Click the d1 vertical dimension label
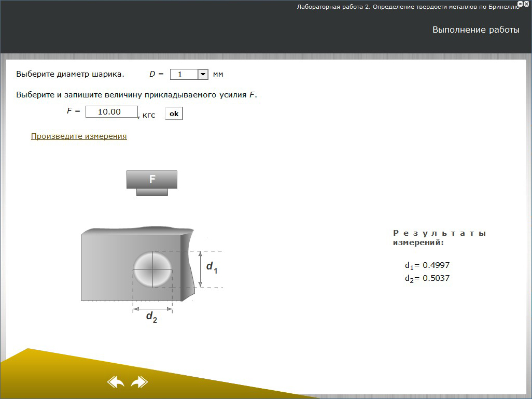 [212, 267]
